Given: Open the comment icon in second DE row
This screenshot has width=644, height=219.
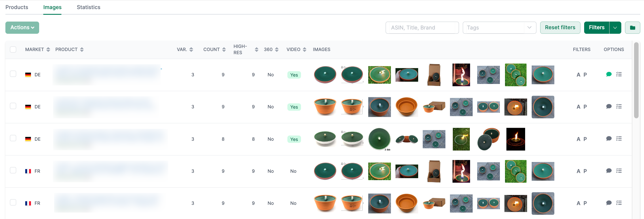Looking at the screenshot, I should pos(609,106).
